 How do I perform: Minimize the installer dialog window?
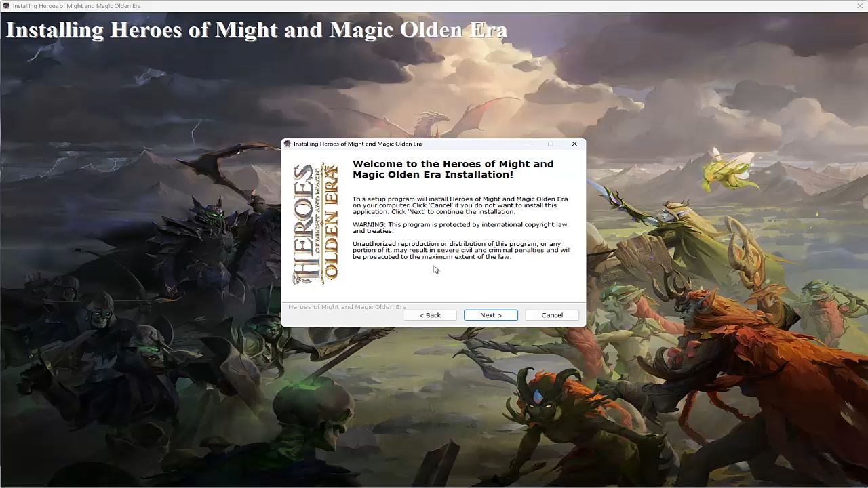point(527,144)
